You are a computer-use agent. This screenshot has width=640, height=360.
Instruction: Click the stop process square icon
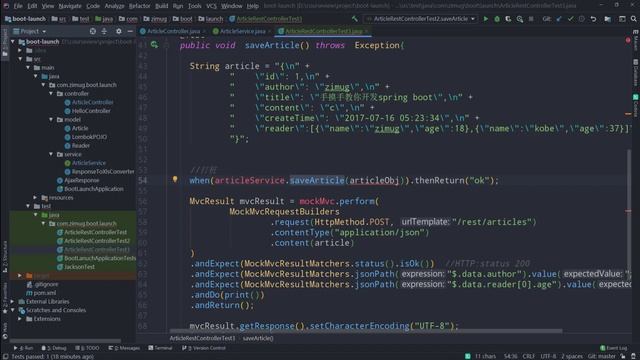(531, 19)
